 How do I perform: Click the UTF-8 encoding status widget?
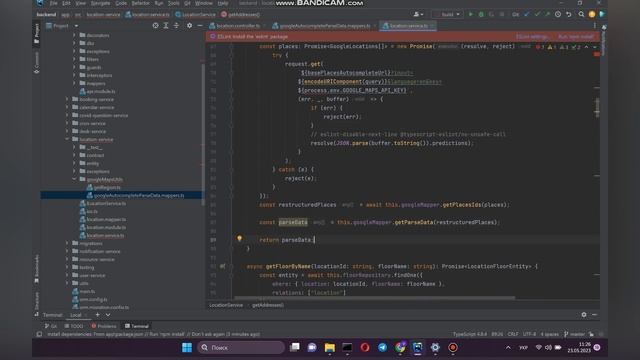[529, 334]
